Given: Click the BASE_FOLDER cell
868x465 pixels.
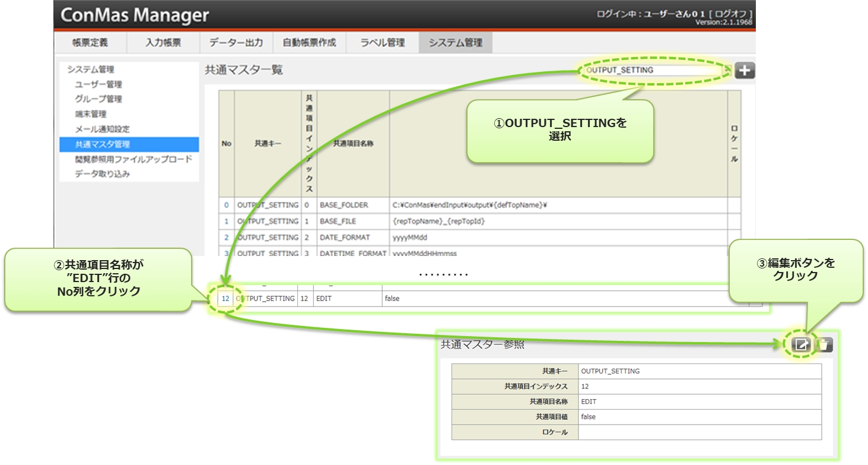Looking at the screenshot, I should [353, 205].
